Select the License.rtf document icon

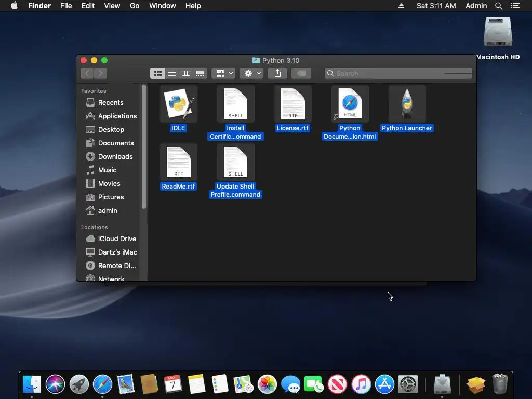(292, 104)
